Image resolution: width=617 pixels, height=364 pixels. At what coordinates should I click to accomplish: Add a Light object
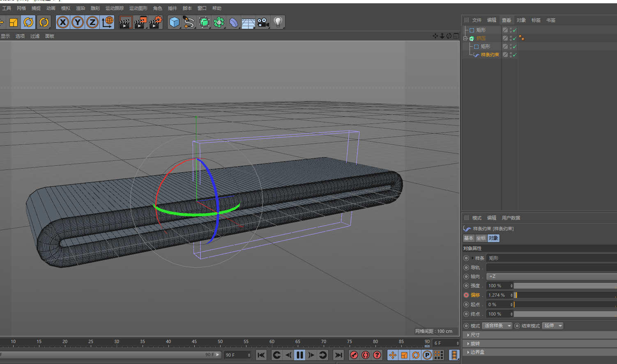pyautogui.click(x=278, y=22)
